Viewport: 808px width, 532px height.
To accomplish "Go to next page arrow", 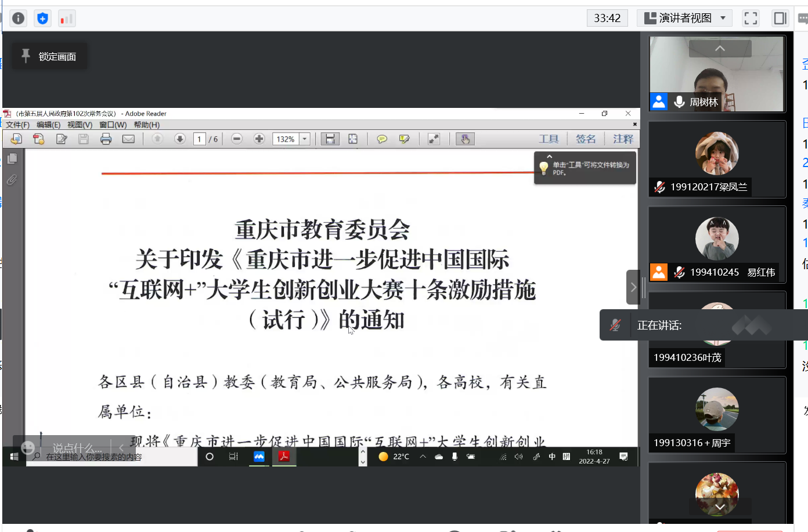I will (180, 139).
